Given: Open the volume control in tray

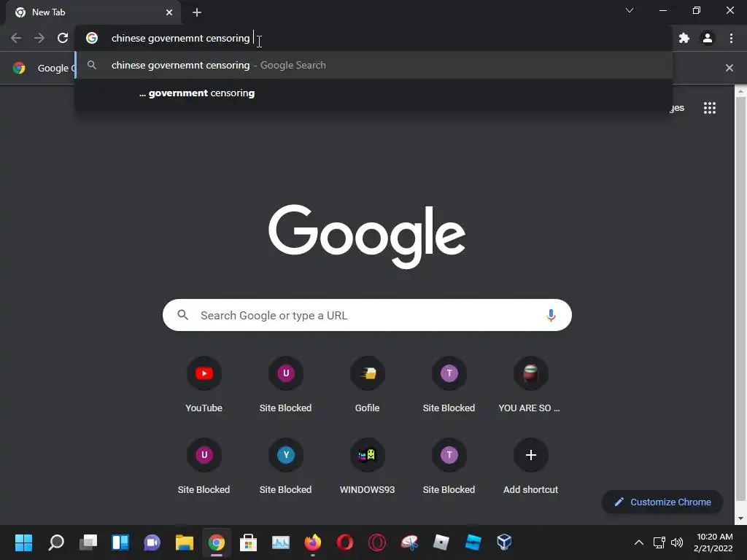Looking at the screenshot, I should (x=677, y=542).
